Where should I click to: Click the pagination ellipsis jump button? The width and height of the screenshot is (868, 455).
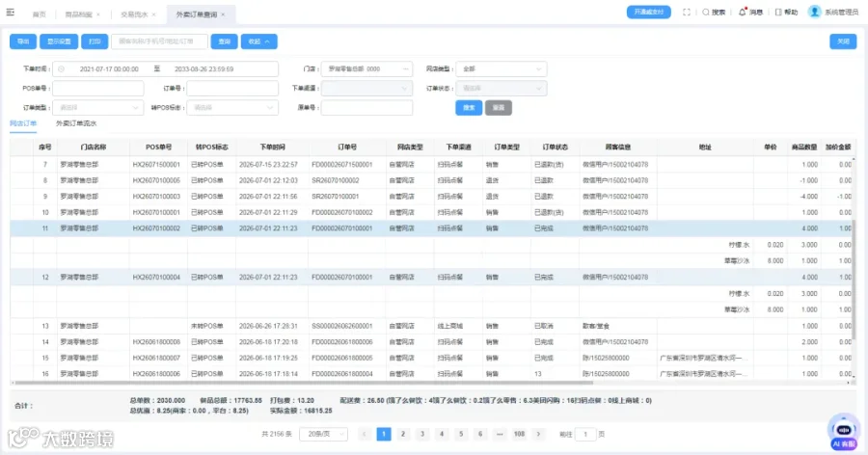click(x=500, y=434)
